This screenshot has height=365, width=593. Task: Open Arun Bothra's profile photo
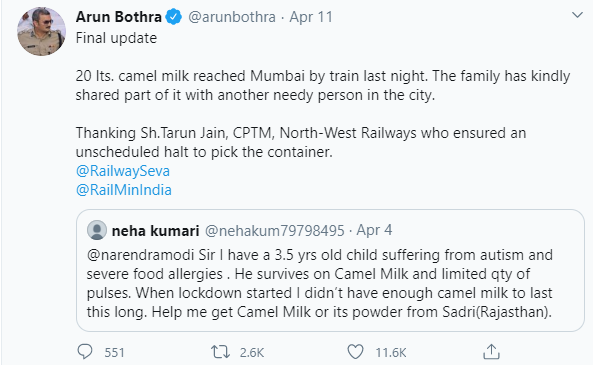[42, 31]
